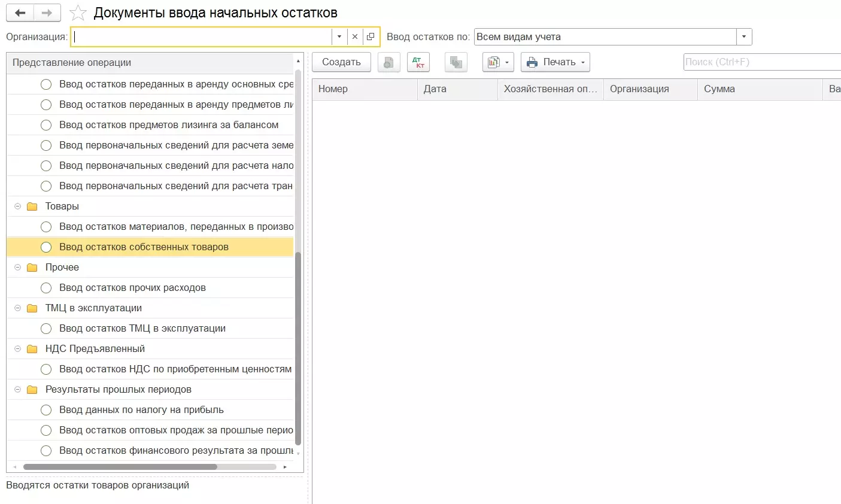
Task: Select the circle for Ввод остатков материалов, переданных в произво…
Action: tap(46, 227)
